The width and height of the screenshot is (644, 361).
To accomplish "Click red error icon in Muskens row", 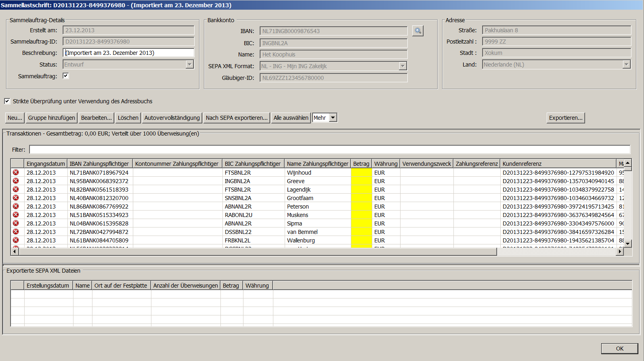I will click(x=16, y=215).
